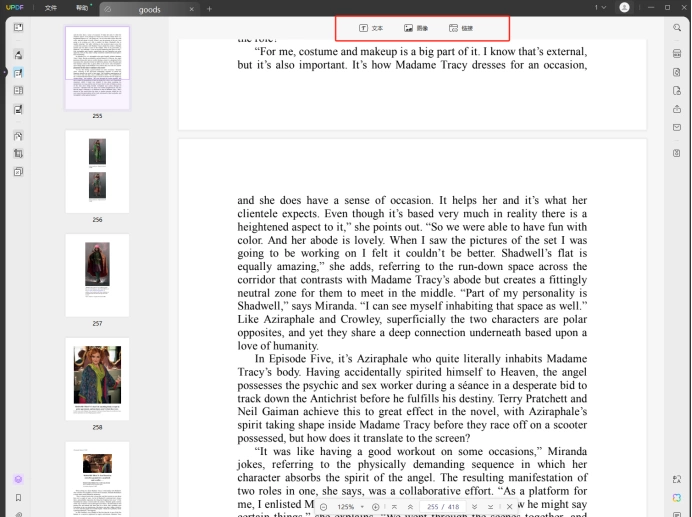Image resolution: width=692 pixels, height=517 pixels.
Task: Open the bookmark icon at sidebar bottom
Action: point(18,498)
